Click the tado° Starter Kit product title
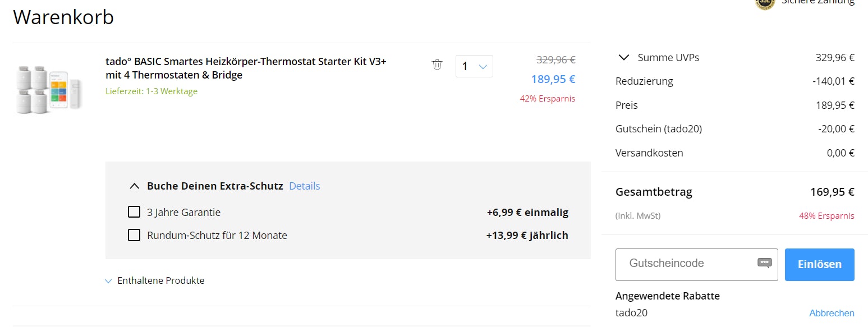The height and width of the screenshot is (327, 868). [x=246, y=68]
